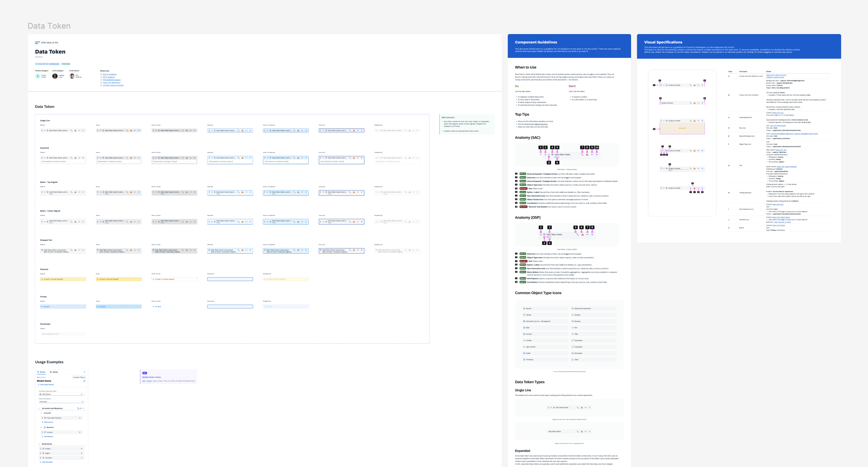Click the SAP logo in header
The image size is (868, 467).
(37, 43)
